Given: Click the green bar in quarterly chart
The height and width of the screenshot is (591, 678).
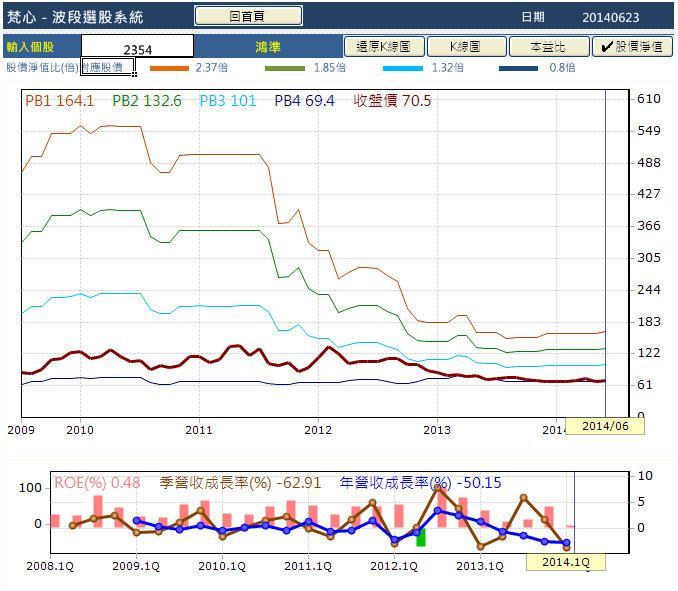Looking at the screenshot, I should (x=421, y=537).
